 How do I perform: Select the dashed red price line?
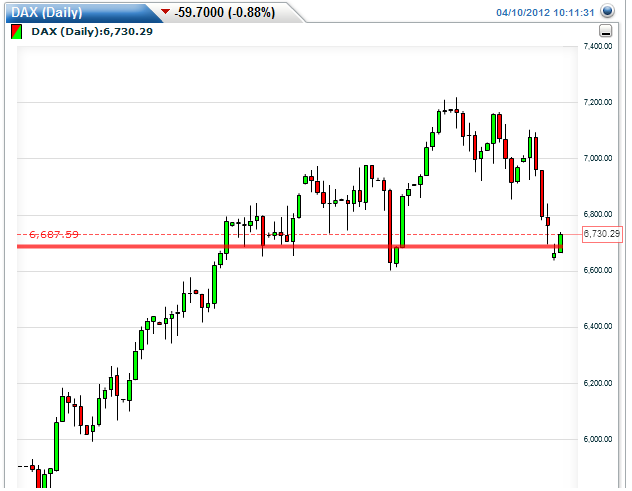click(x=297, y=234)
